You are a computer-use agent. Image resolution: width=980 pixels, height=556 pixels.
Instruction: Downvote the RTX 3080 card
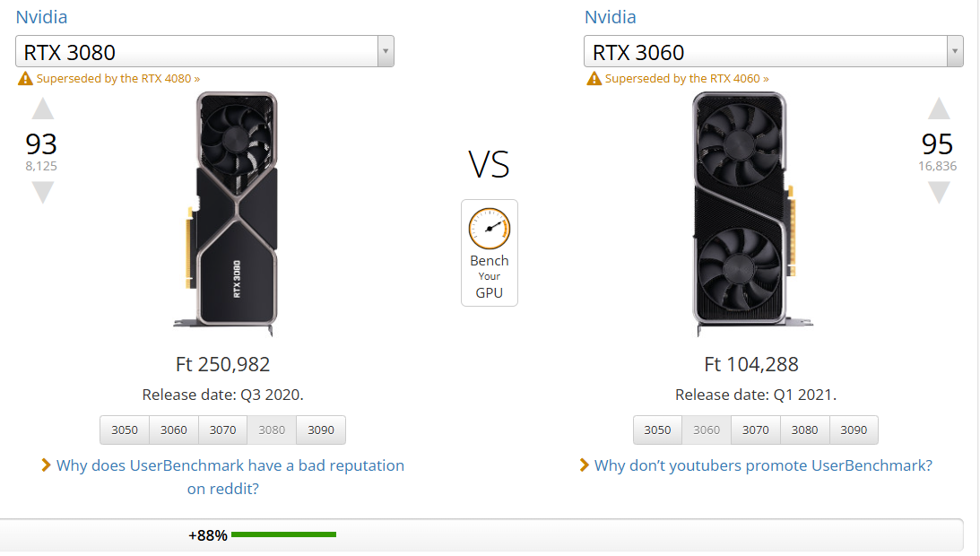(42, 192)
